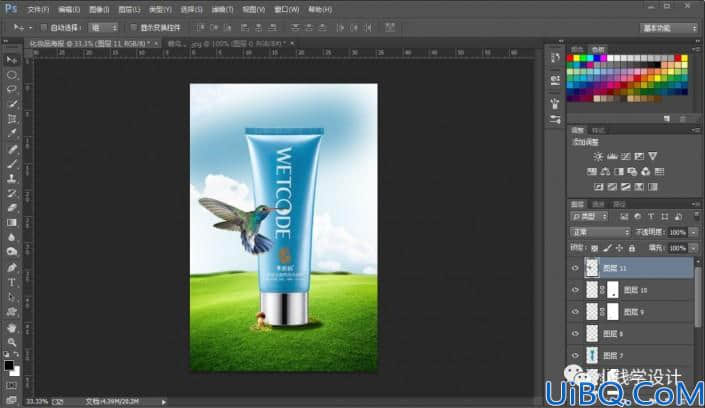Click the zoom percentage field in status bar
The image size is (705, 408).
(37, 401)
